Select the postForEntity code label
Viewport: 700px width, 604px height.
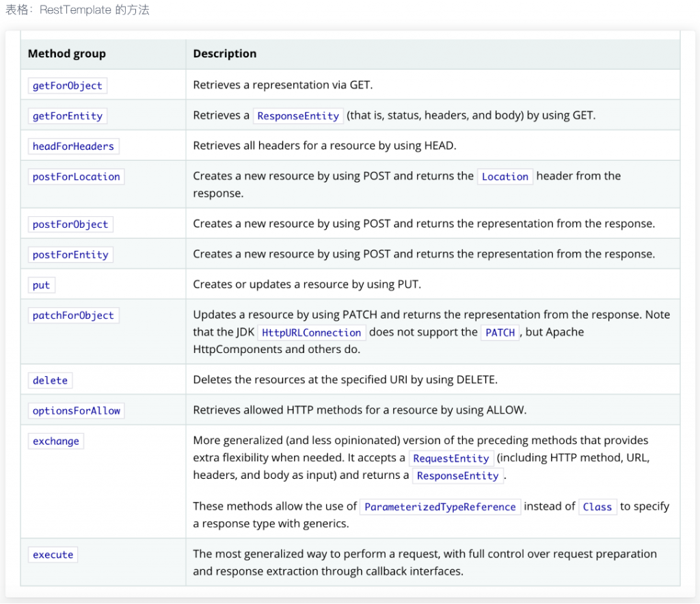(70, 254)
